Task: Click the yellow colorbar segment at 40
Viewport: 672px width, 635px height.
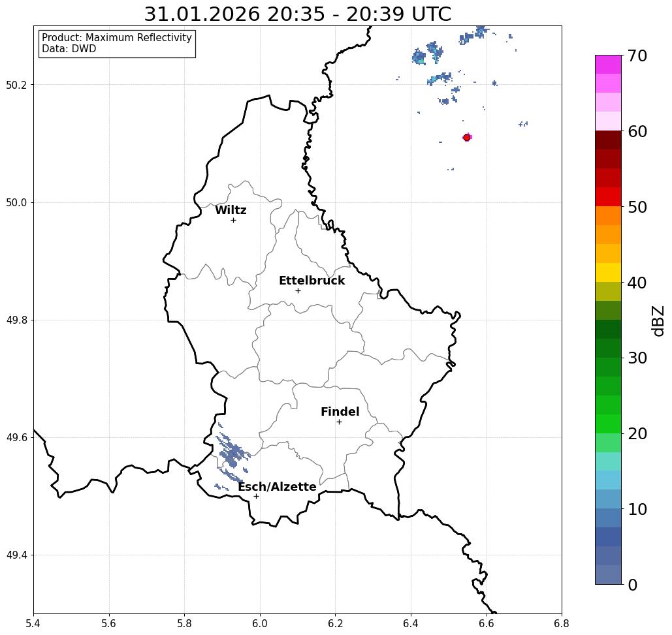Action: 608,273
